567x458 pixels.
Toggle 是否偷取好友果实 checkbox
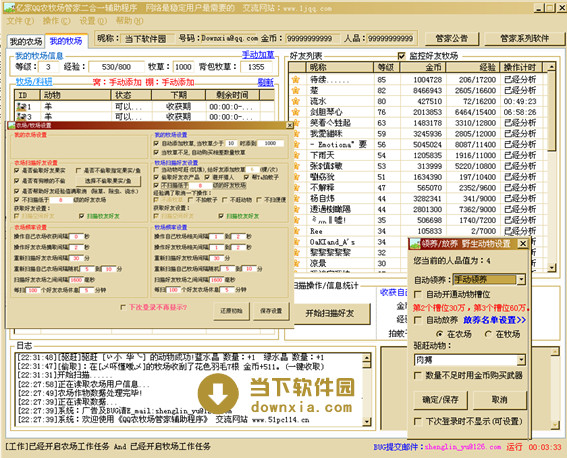tap(16, 170)
